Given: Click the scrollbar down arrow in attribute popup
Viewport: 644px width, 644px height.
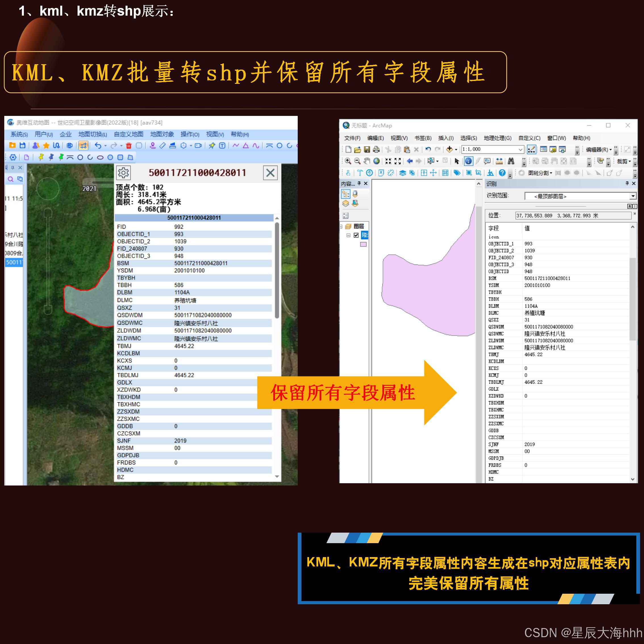Looking at the screenshot, I should point(278,476).
